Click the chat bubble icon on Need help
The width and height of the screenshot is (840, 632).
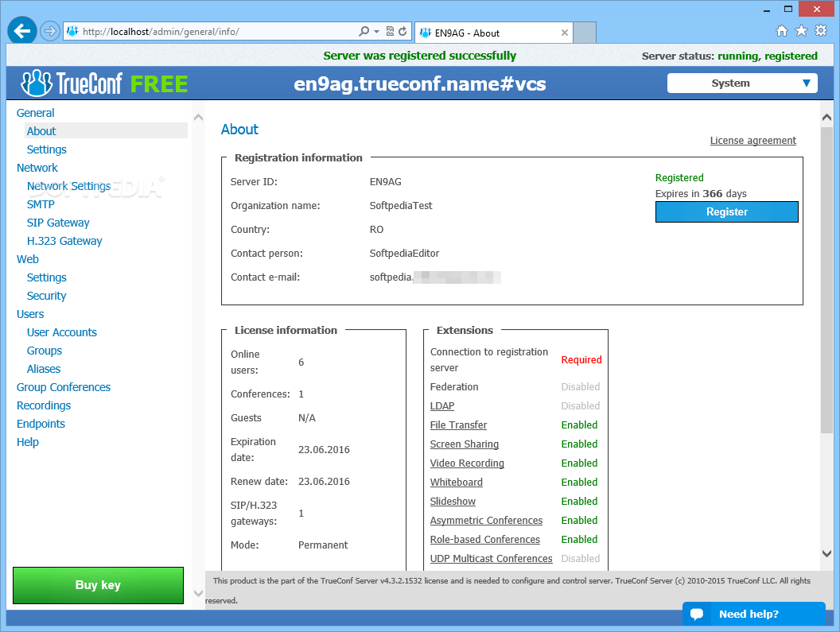tap(697, 614)
